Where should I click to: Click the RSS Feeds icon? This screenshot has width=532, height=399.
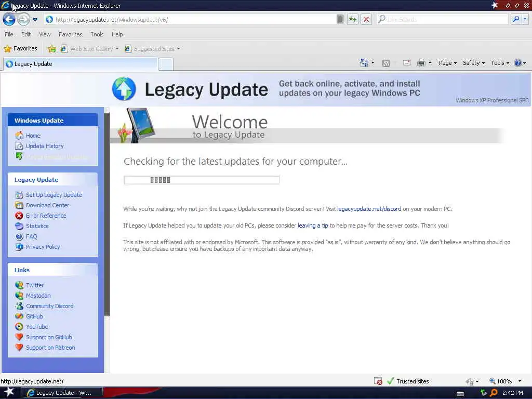coord(386,63)
